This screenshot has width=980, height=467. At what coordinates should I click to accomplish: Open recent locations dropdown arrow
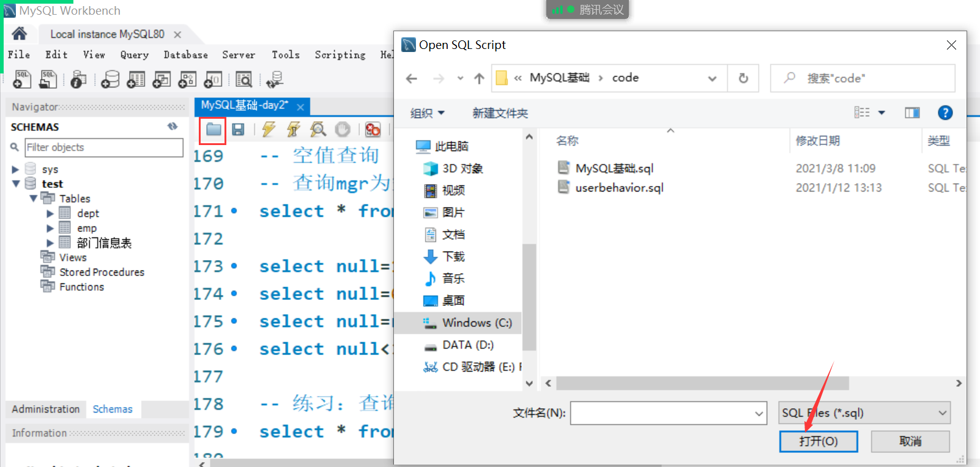(460, 78)
